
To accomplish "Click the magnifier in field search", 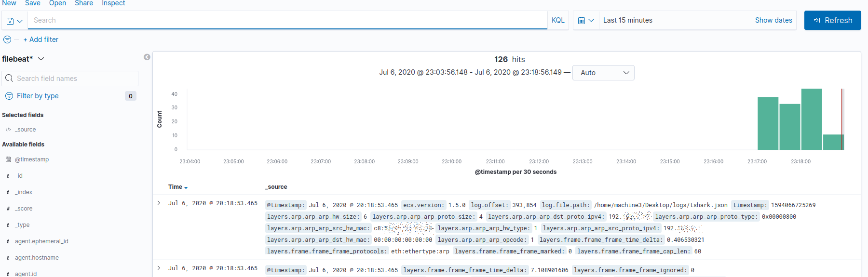I will (9, 78).
